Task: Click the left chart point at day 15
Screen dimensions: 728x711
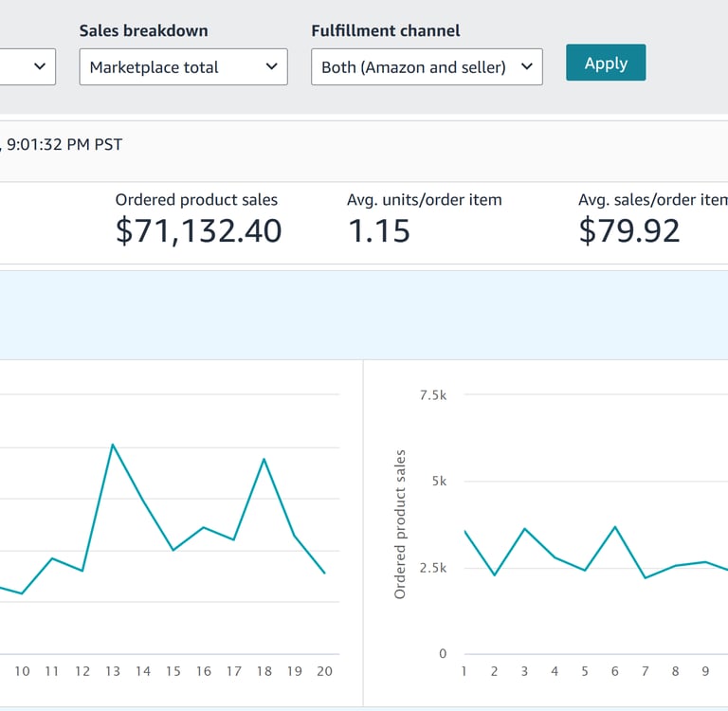Action: 173,550
